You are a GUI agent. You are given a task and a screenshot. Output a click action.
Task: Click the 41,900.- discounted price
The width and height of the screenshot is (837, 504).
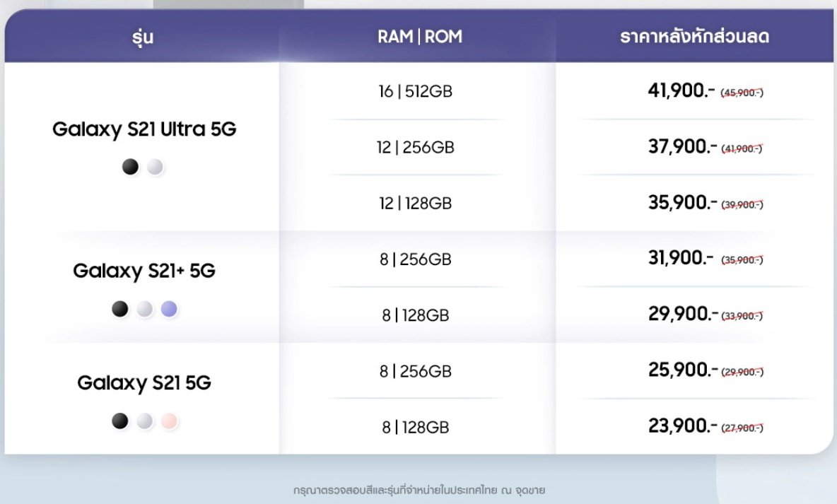click(681, 90)
